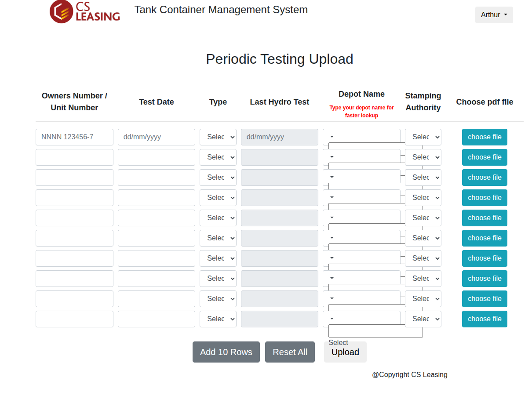Click the Choose pdf file column header

pos(485,102)
